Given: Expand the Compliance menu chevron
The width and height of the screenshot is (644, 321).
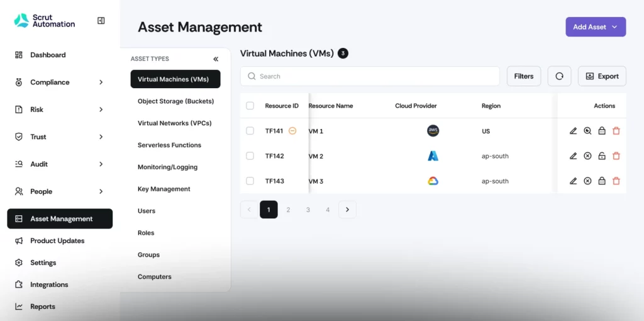Looking at the screenshot, I should click(x=101, y=82).
